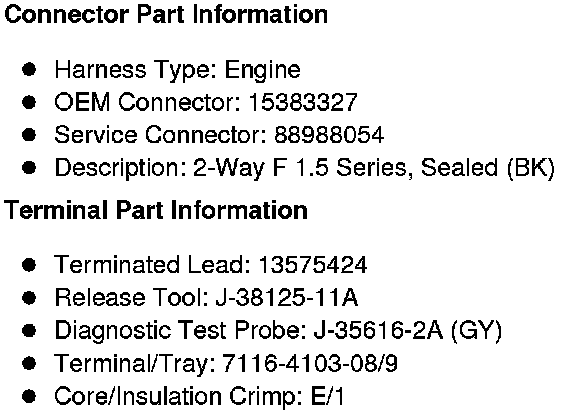Click the bullet beside Release Tool
Screen dimensions: 576x416
29,298
